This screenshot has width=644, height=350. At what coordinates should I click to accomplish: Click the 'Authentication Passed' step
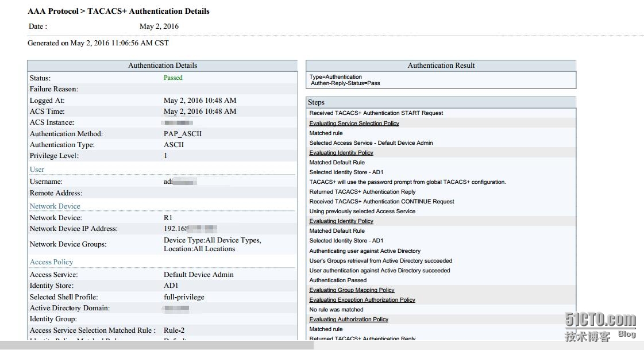click(338, 280)
